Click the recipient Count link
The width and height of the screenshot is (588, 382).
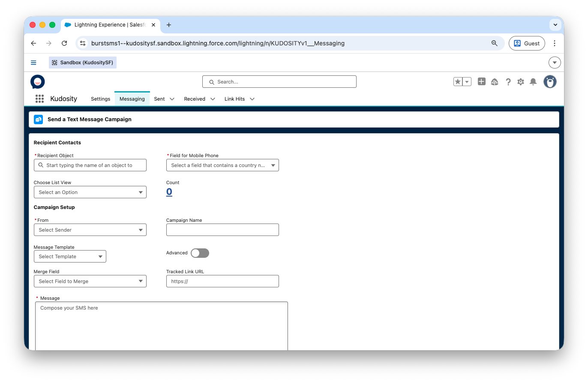point(169,192)
